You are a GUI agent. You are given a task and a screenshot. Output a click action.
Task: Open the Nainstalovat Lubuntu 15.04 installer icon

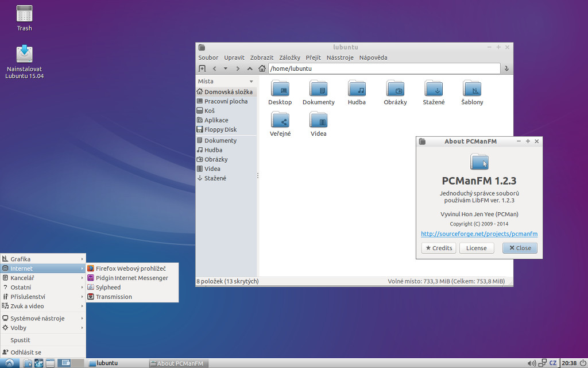pos(24,62)
